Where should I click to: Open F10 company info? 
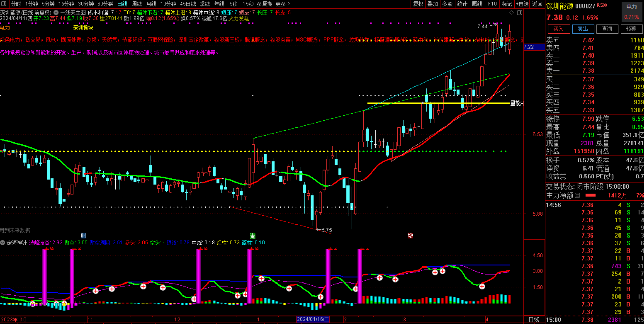[492, 4]
